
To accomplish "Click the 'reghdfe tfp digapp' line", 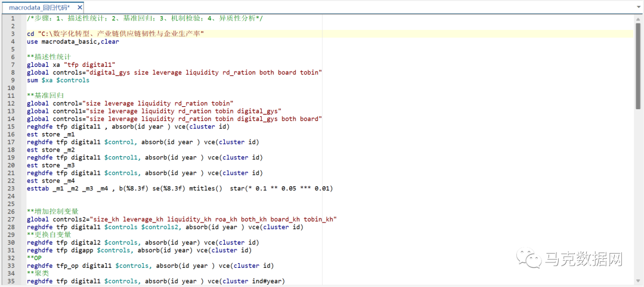I will point(139,250).
